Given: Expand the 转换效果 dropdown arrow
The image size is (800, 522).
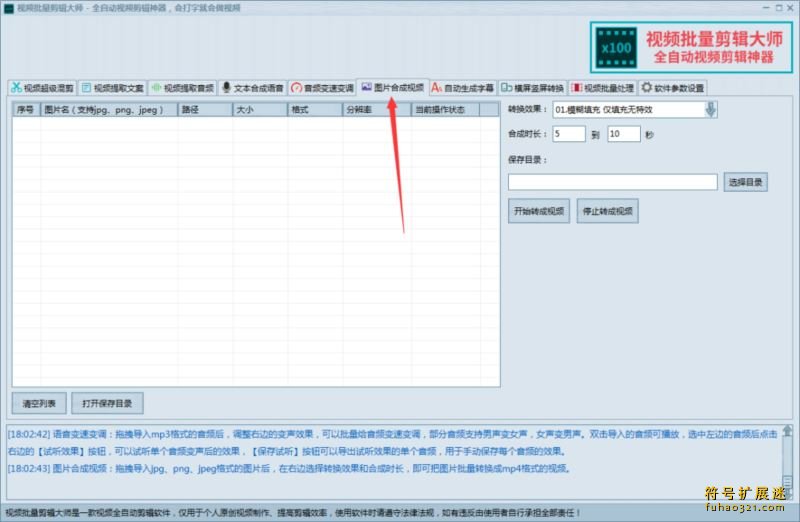Looking at the screenshot, I should [711, 110].
